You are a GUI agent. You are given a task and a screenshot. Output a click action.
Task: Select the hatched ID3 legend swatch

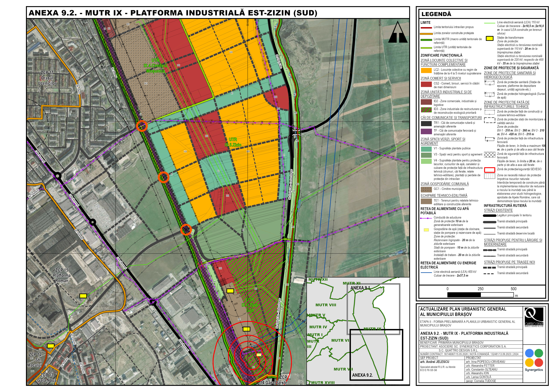pyautogui.click(x=426, y=110)
